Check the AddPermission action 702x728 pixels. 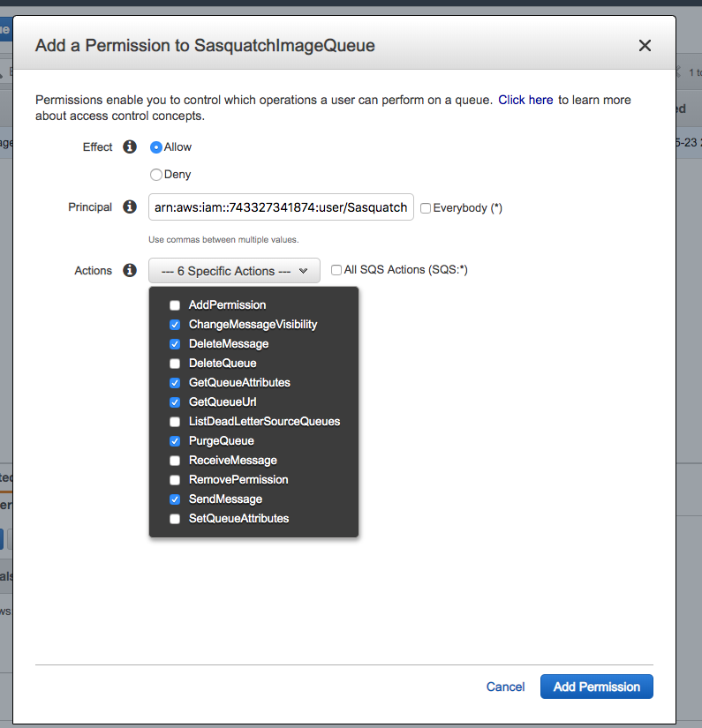pos(175,305)
